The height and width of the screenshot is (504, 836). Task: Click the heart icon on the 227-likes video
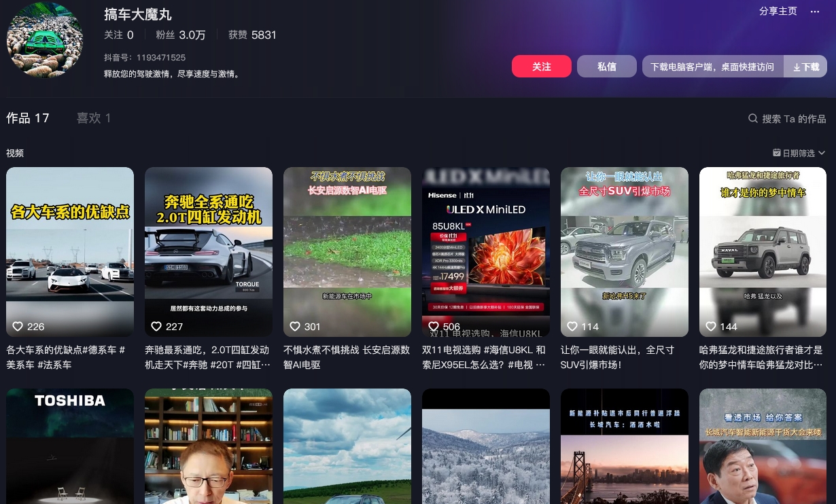coord(157,326)
